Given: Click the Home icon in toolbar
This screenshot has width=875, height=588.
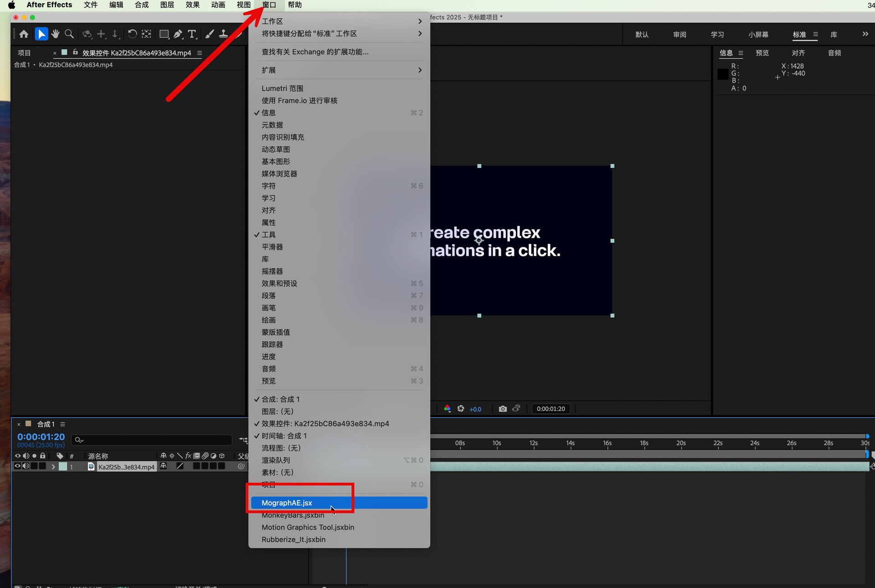Looking at the screenshot, I should click(24, 34).
